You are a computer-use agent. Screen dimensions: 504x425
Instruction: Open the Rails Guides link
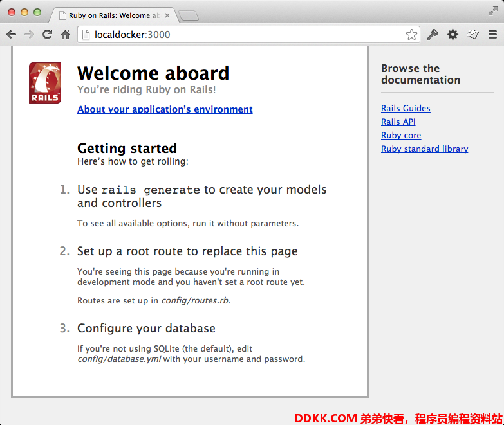click(406, 108)
